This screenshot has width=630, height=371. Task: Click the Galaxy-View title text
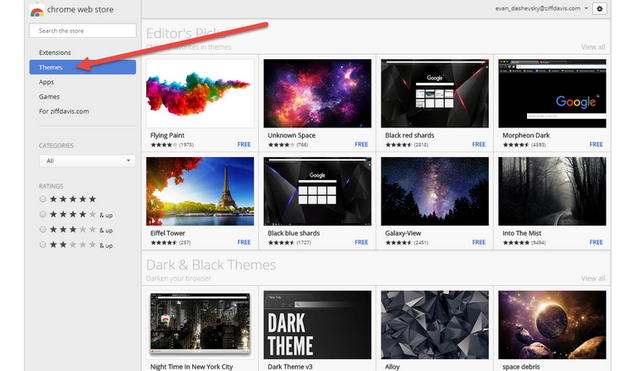(403, 233)
